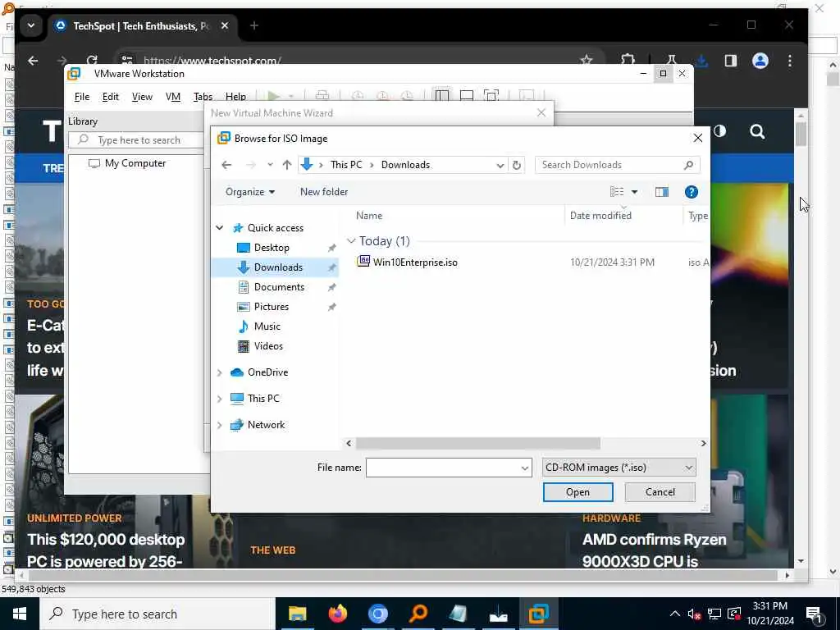The image size is (840, 630).
Task: Open File Explorer from the taskbar
Action: [x=297, y=614]
